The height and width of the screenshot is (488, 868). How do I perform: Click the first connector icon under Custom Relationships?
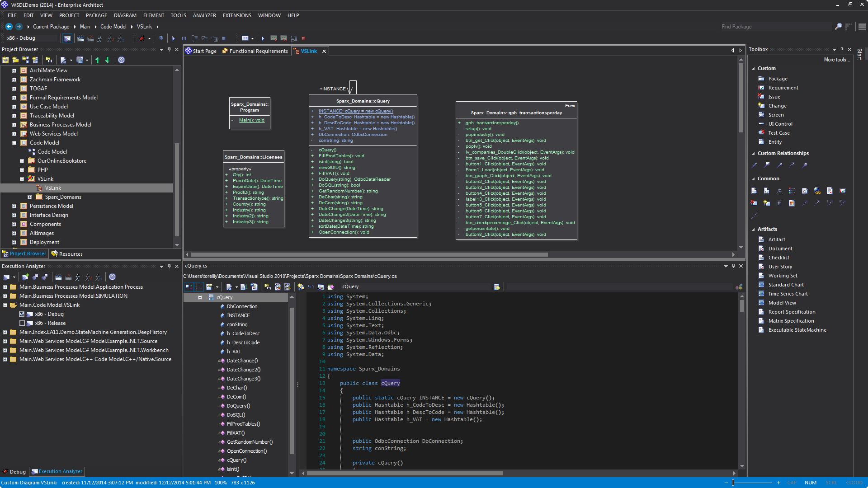(x=754, y=165)
